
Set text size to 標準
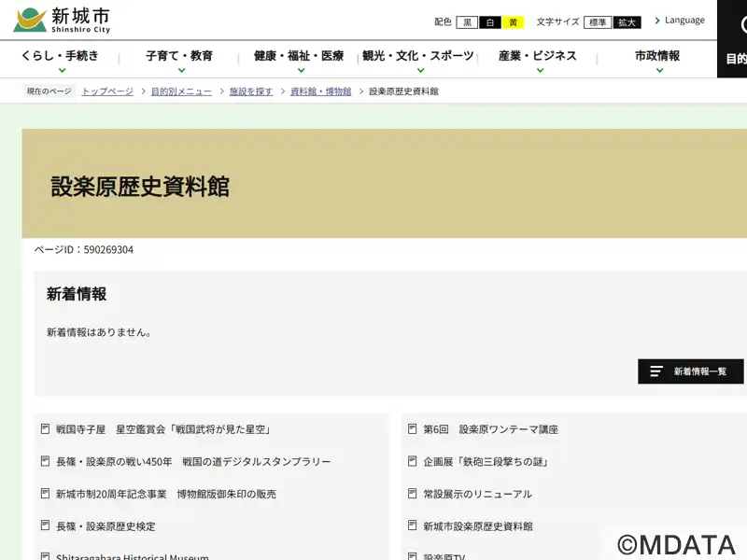tap(598, 22)
